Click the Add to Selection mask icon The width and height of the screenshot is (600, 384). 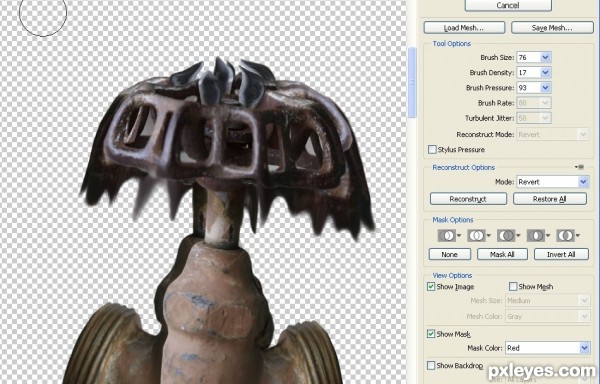coord(476,235)
